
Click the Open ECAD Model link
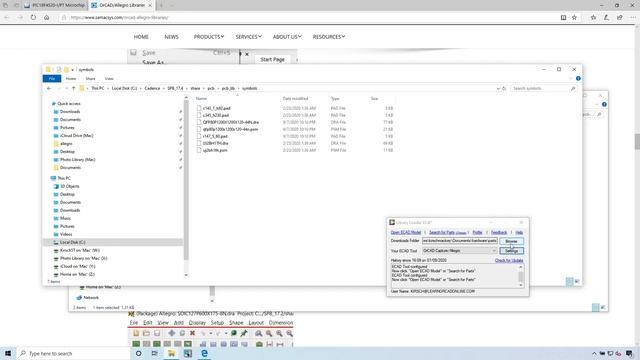coord(406,232)
